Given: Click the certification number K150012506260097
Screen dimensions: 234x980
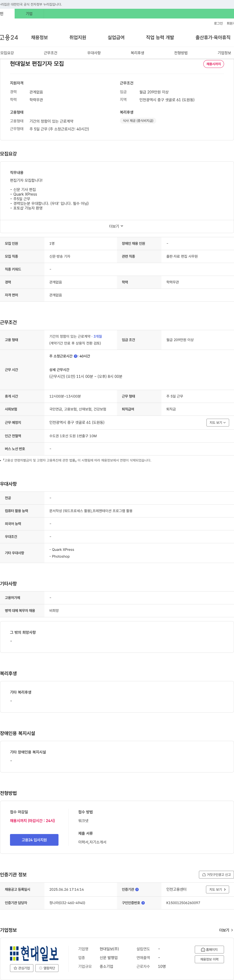Looking at the screenshot, I should point(183,903).
